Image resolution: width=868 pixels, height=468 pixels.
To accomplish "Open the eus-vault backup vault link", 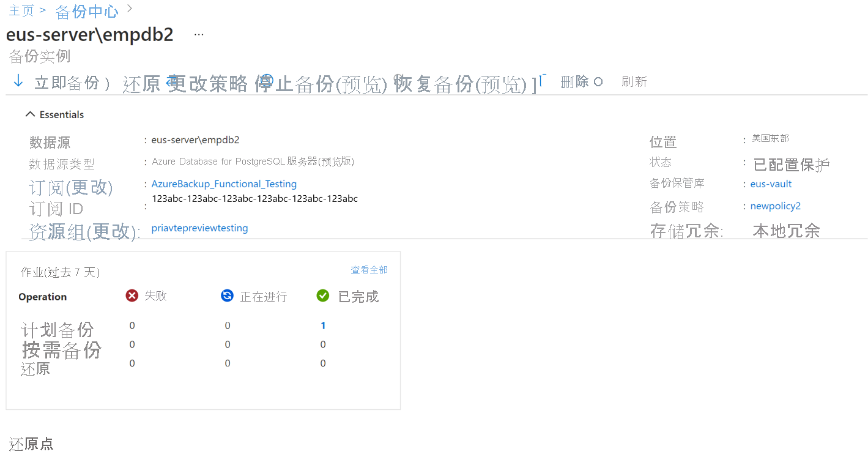I will (x=771, y=184).
